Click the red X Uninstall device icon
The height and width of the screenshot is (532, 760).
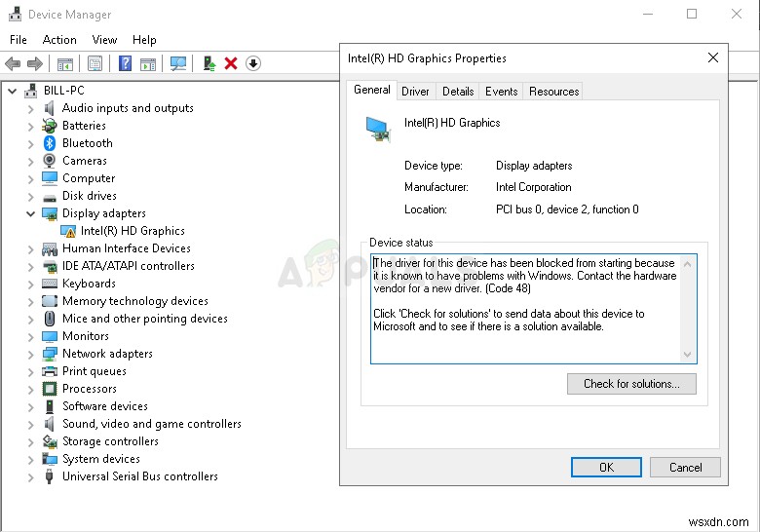231,63
